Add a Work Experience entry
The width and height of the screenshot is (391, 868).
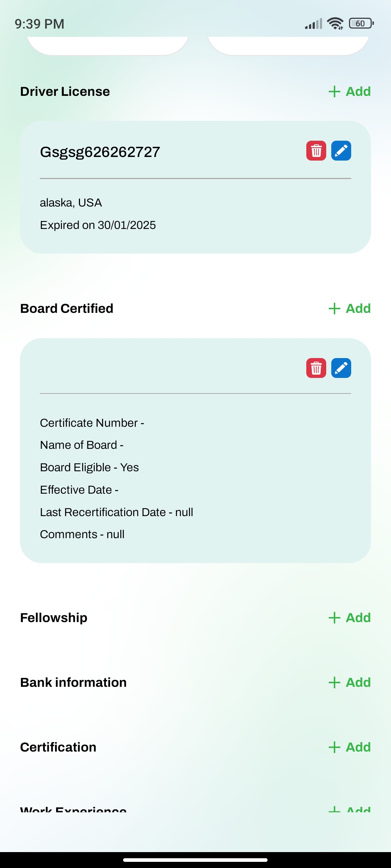350,809
